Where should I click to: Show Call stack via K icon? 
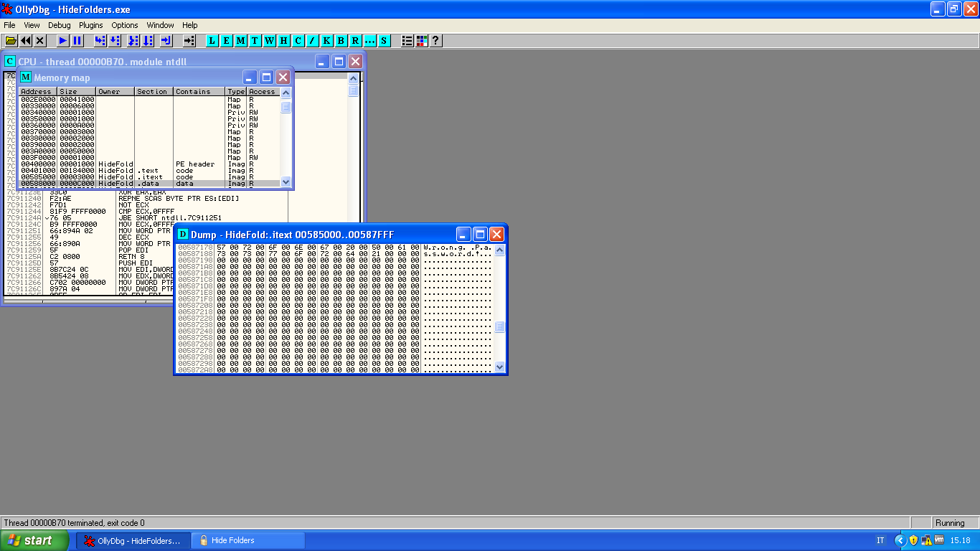(327, 41)
